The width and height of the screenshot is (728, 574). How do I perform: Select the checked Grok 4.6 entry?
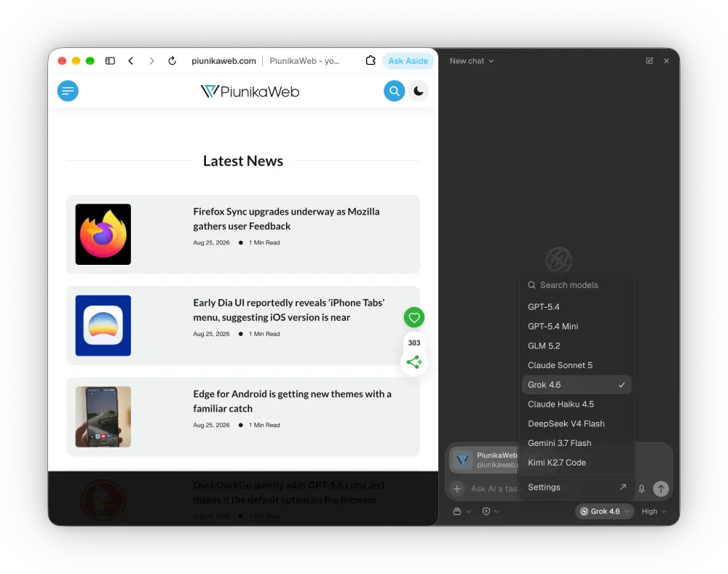(x=576, y=385)
